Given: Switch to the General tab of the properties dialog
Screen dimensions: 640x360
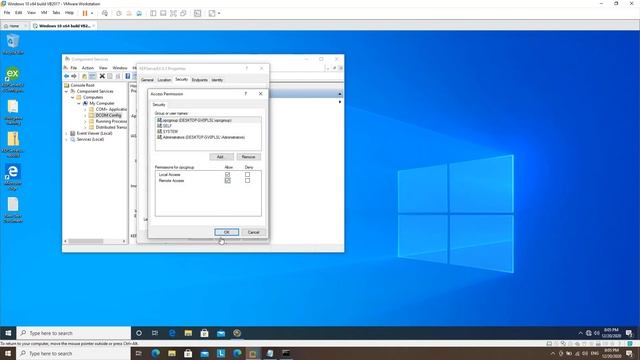Looking at the screenshot, I should point(147,80).
